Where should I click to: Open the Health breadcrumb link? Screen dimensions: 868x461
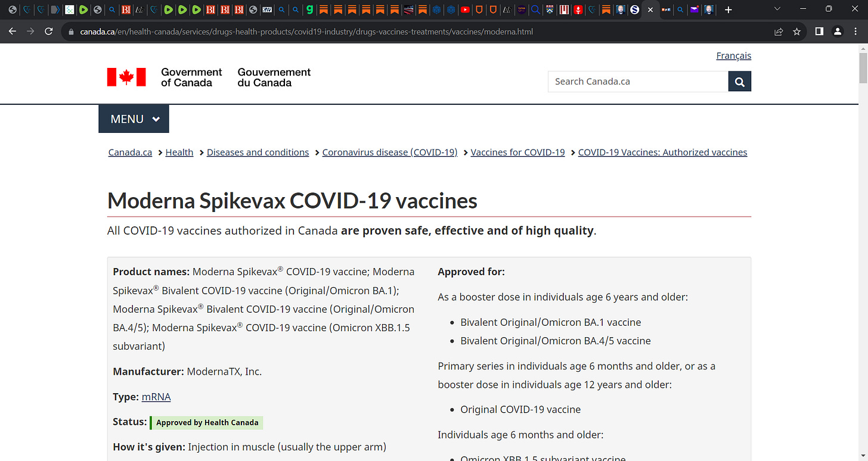[179, 152]
